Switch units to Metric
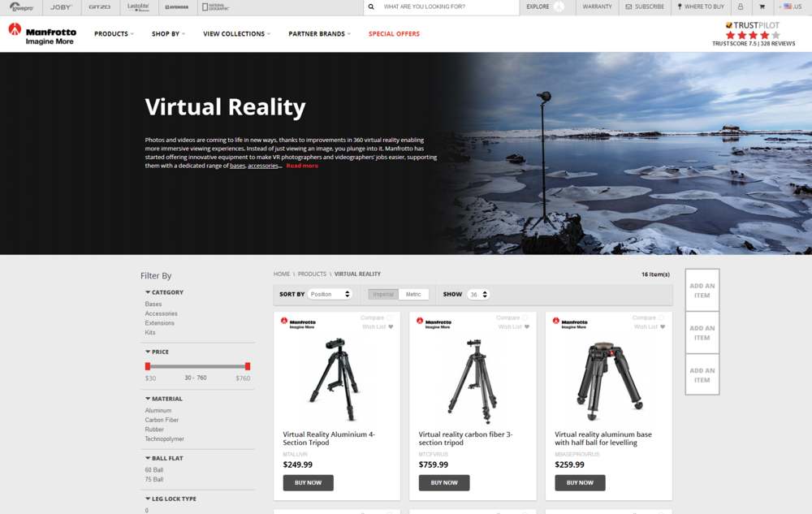This screenshot has width=812, height=514. point(413,295)
